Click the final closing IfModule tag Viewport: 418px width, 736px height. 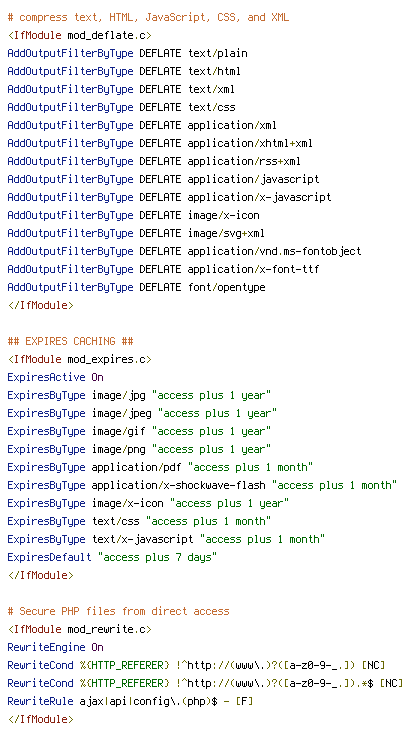tap(40, 720)
